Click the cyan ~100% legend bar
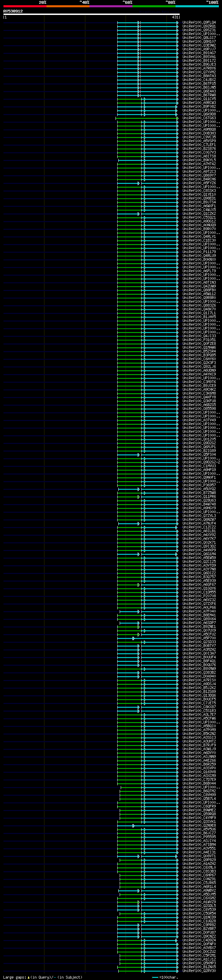This screenshot has width=222, height=980. tap(197, 6)
